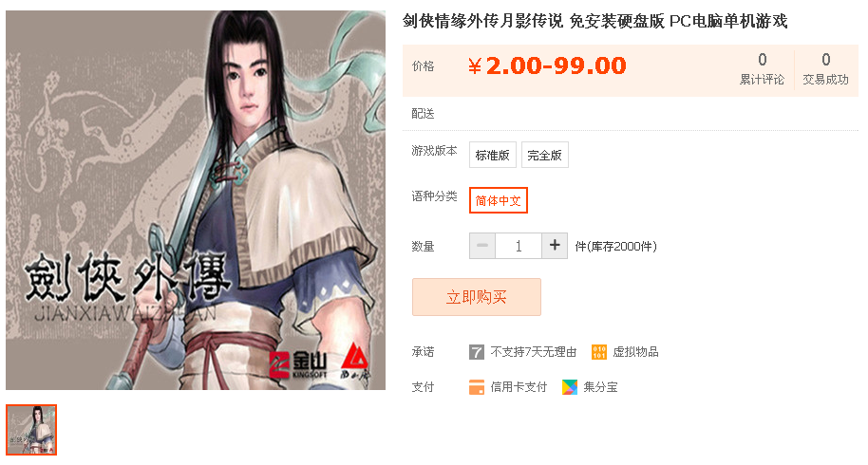Click the Kingsoft logo on product image
The width and height of the screenshot is (868, 465).
[298, 364]
